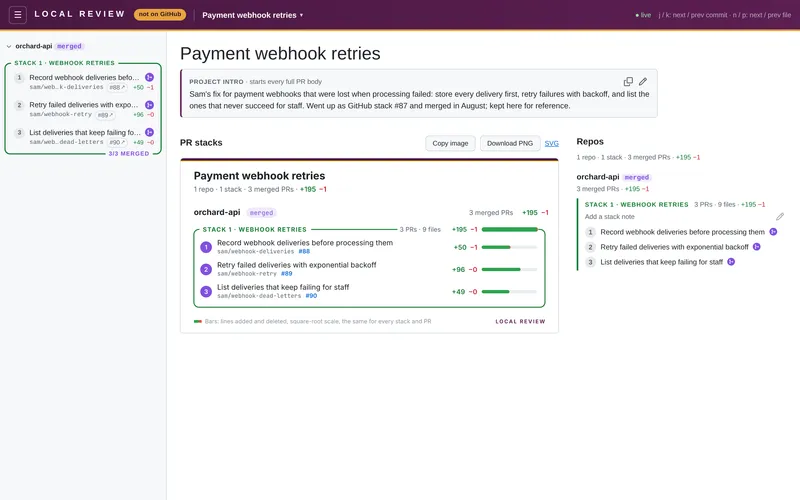Click 'merged' badge beside orchard-api in card
The width and height of the screenshot is (800, 500).
[261, 213]
